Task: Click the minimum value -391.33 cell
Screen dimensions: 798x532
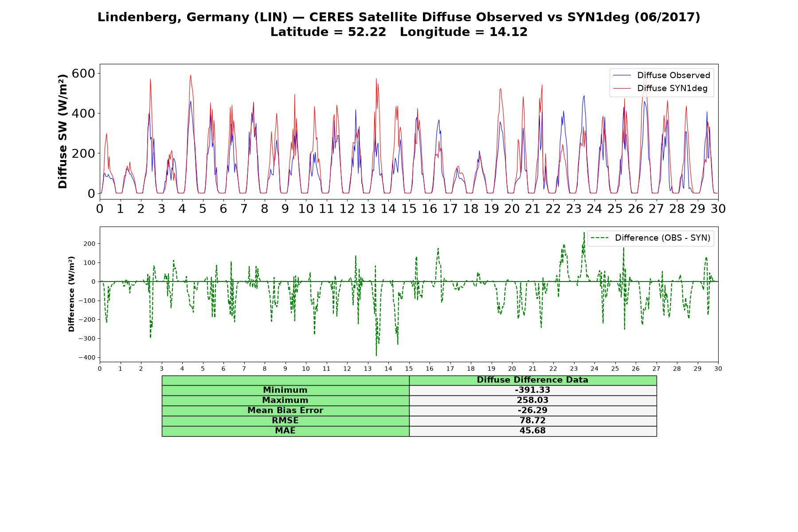Action: (533, 390)
